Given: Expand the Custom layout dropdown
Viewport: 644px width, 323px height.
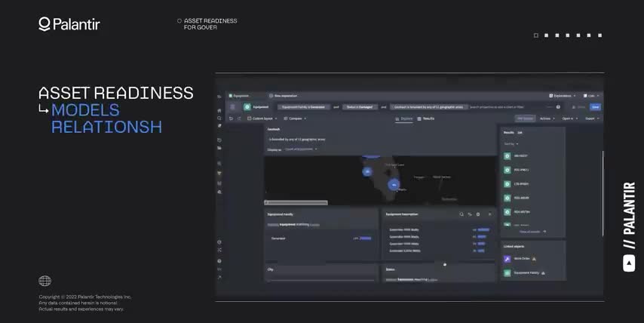Looking at the screenshot, I should (262, 118).
